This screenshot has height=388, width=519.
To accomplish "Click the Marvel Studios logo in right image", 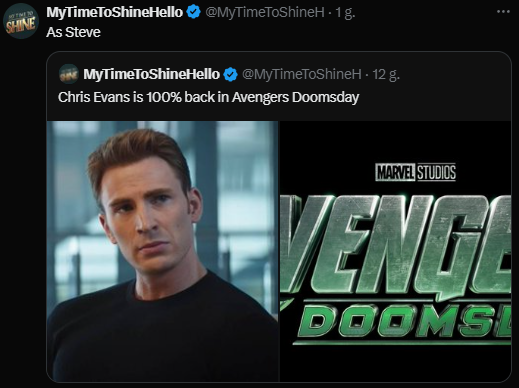I will click(x=415, y=172).
